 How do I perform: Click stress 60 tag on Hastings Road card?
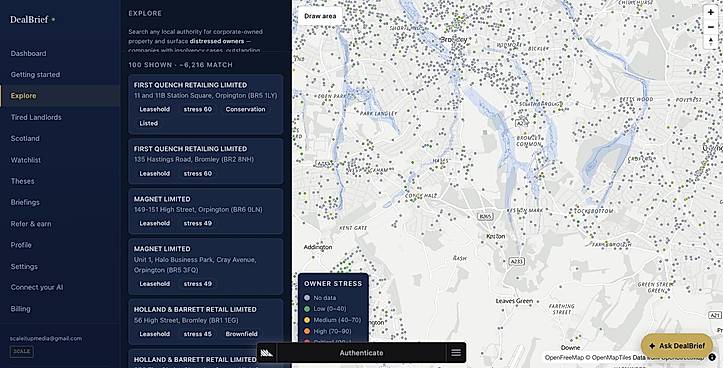click(x=198, y=173)
